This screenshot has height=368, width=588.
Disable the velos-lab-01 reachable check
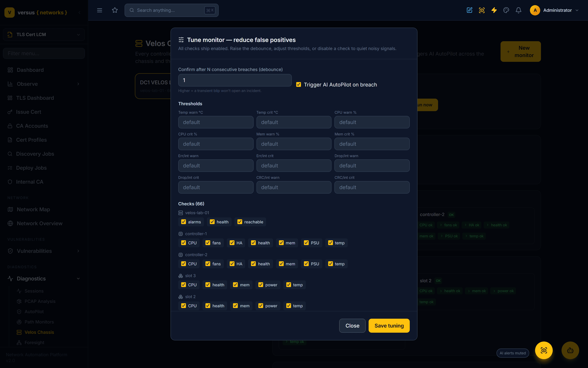(x=240, y=222)
